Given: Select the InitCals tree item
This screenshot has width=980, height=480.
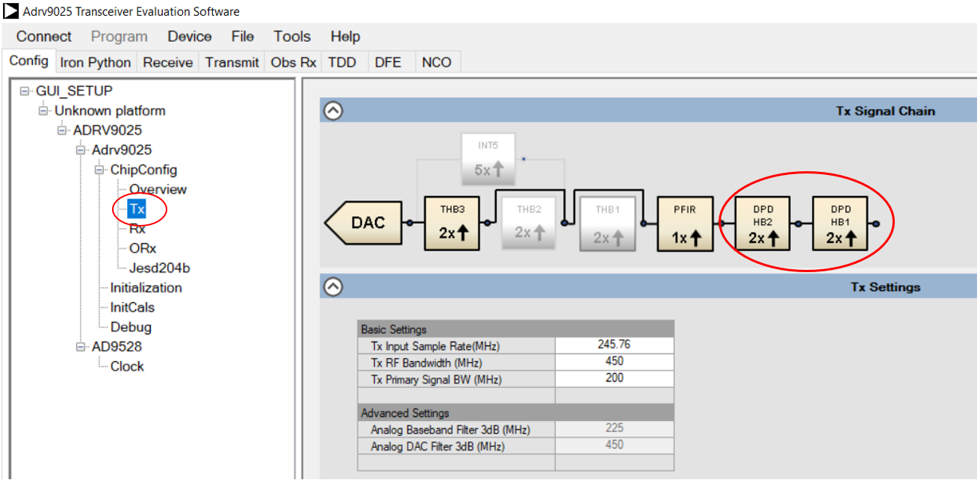Looking at the screenshot, I should [132, 307].
